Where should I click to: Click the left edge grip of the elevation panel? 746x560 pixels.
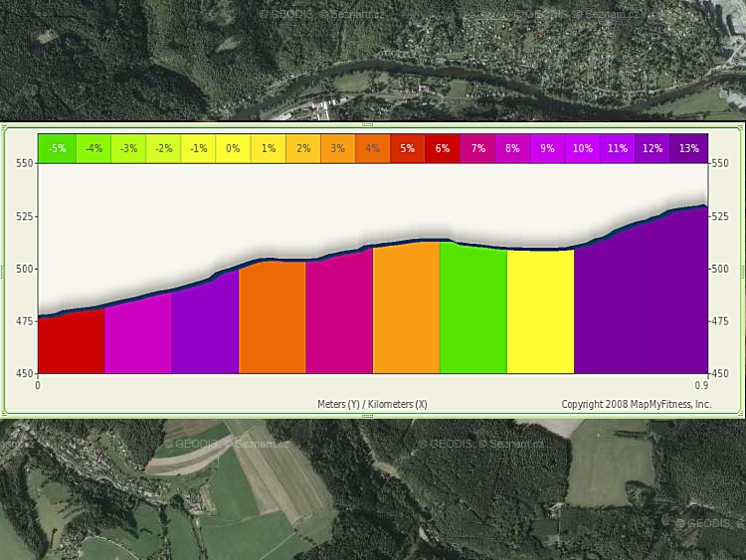(x=3, y=272)
